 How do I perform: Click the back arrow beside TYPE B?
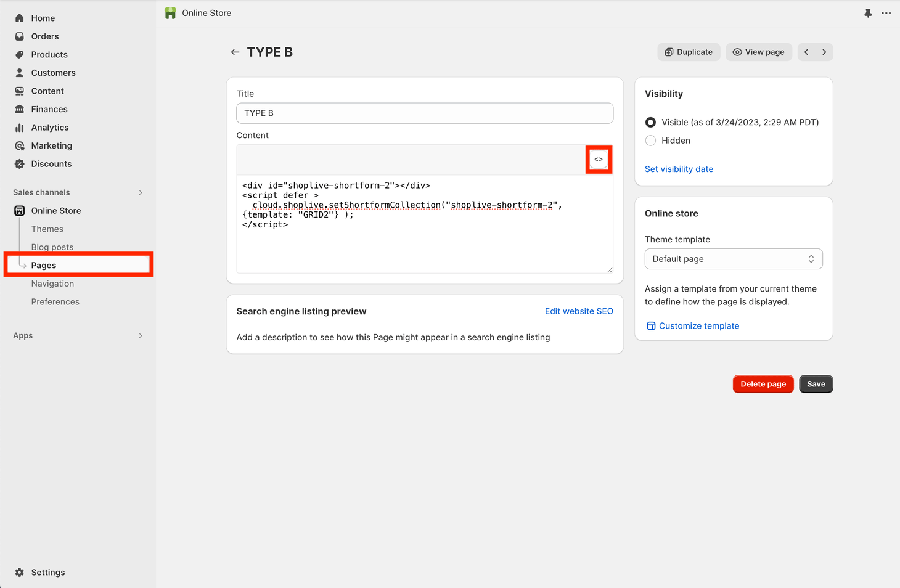[x=235, y=52]
